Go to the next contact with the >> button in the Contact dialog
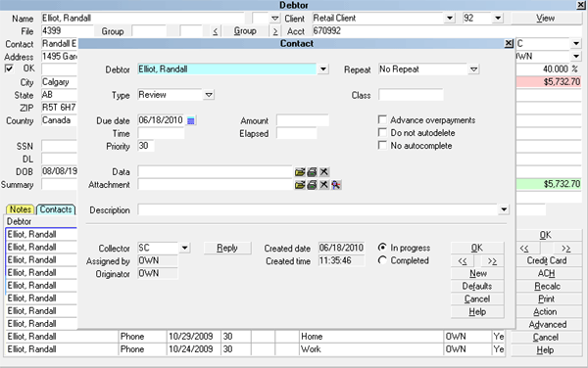Image resolution: width=588 pixels, height=368 pixels. coord(492,261)
